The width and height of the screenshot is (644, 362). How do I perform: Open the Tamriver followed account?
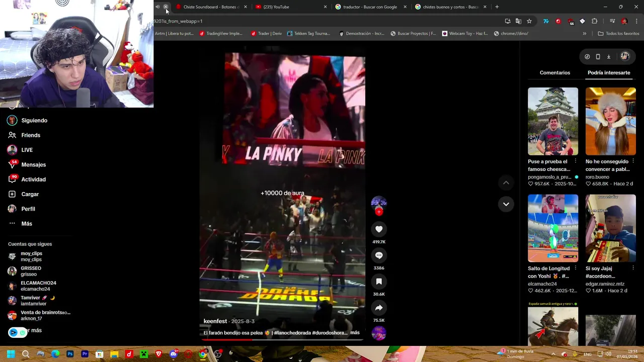coord(31,301)
